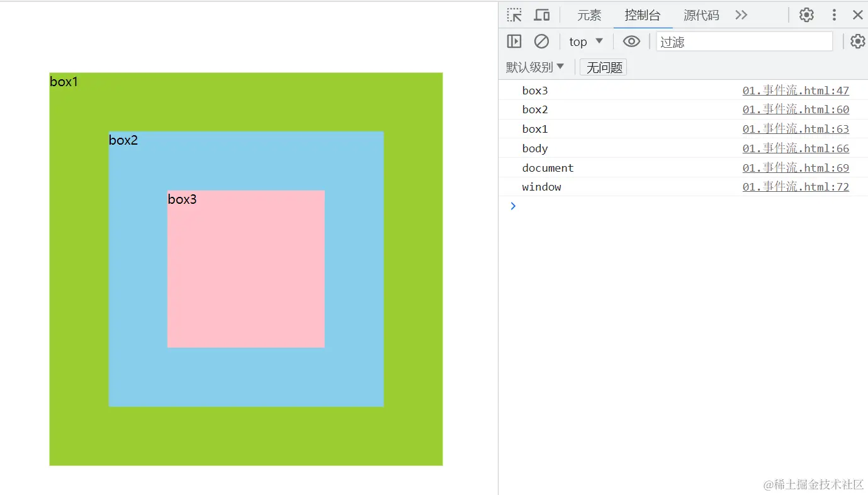Image resolution: width=868 pixels, height=495 pixels.
Task: Select the console log message body
Action: coord(535,148)
